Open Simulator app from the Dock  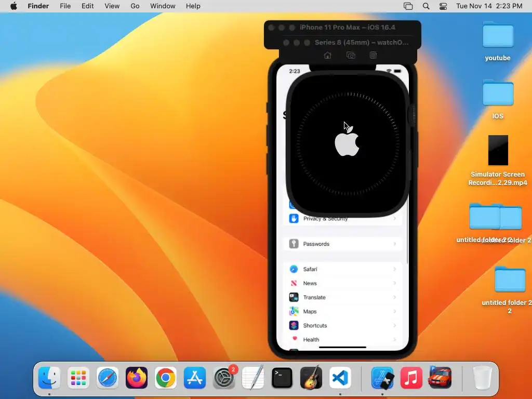pyautogui.click(x=382, y=378)
